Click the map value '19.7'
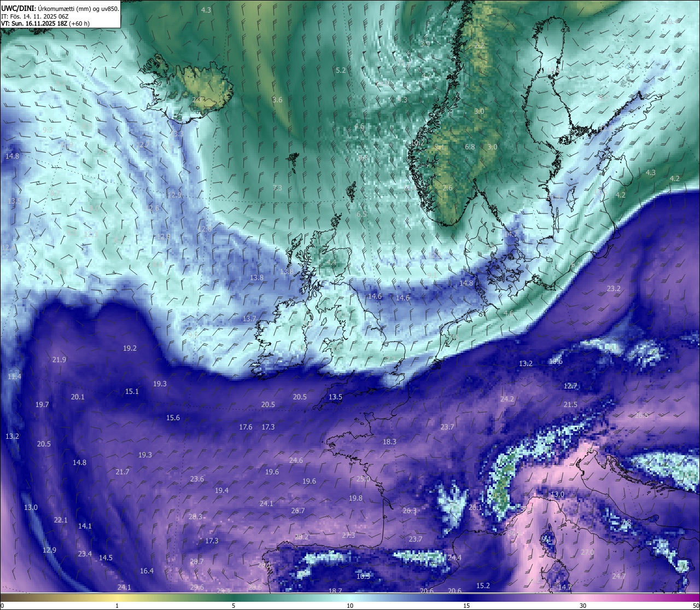The image size is (700, 610). [42, 404]
